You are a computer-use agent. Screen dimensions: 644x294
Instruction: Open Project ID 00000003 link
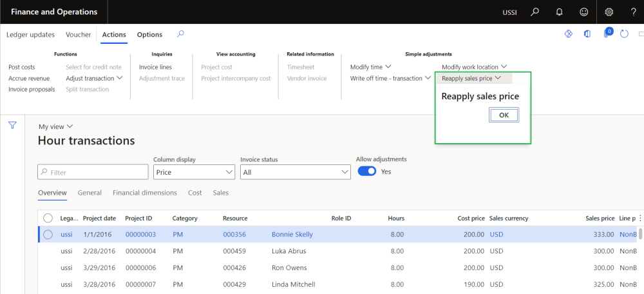pos(140,235)
